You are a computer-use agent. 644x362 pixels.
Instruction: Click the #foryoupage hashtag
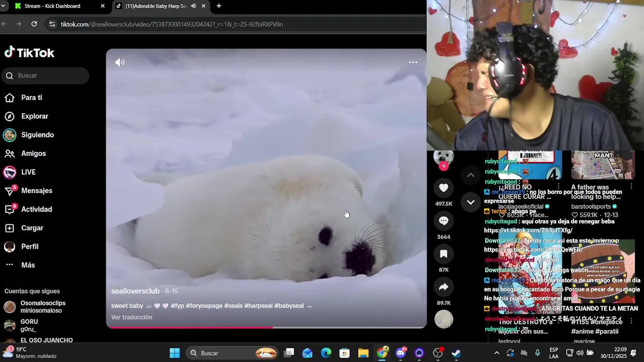coord(204,306)
